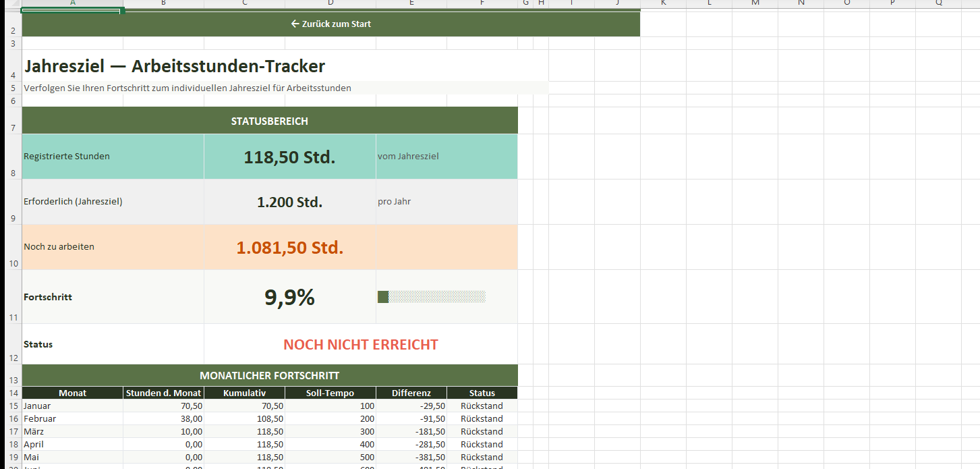Select März's 10,00 hours cell
This screenshot has width=980, height=469.
pyautogui.click(x=163, y=432)
